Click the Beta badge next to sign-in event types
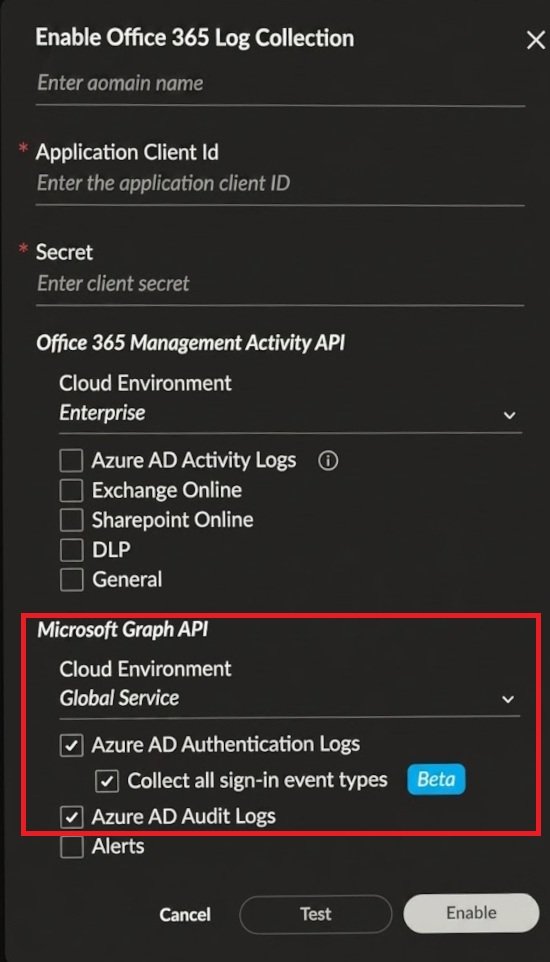Viewport: 550px width, 962px height. [x=436, y=779]
